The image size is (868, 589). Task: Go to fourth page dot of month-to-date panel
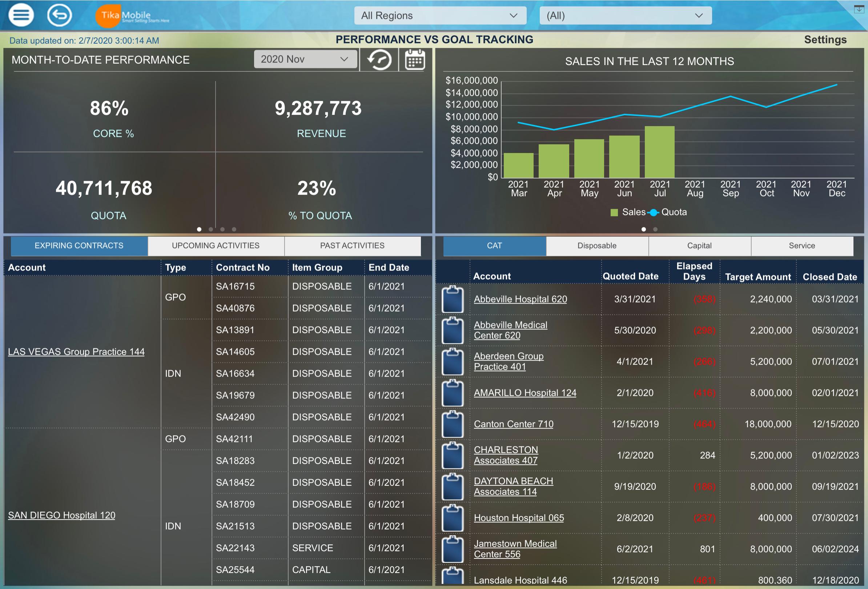[x=234, y=229]
